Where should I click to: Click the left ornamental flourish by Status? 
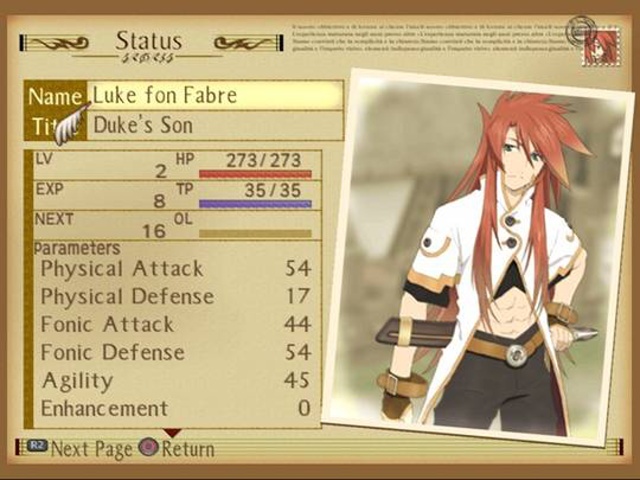[x=55, y=43]
